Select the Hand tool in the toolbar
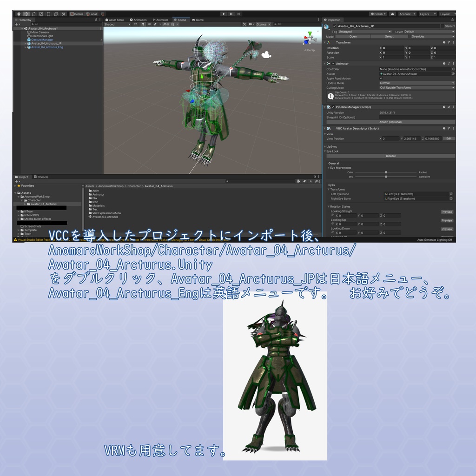This screenshot has width=476, height=476. (19, 13)
